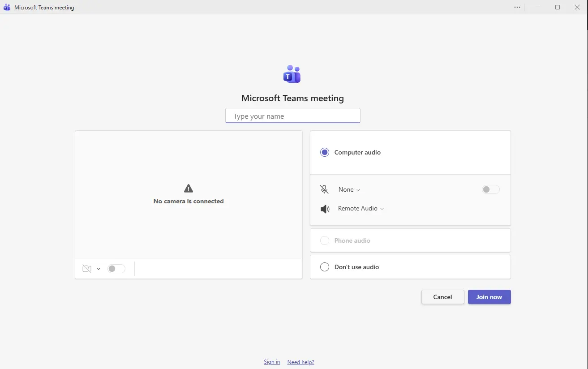Click the speaker icon next to Remote Audio
The image size is (588, 369).
(x=324, y=209)
